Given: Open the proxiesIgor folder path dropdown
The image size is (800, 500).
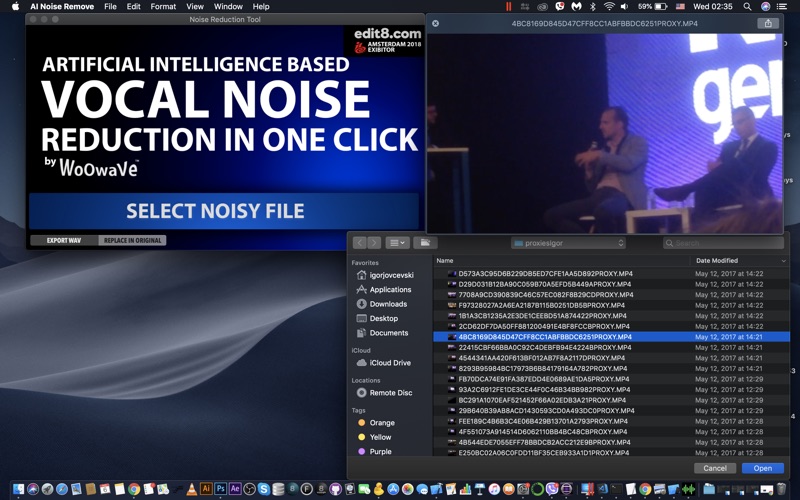Looking at the screenshot, I should click(568, 243).
